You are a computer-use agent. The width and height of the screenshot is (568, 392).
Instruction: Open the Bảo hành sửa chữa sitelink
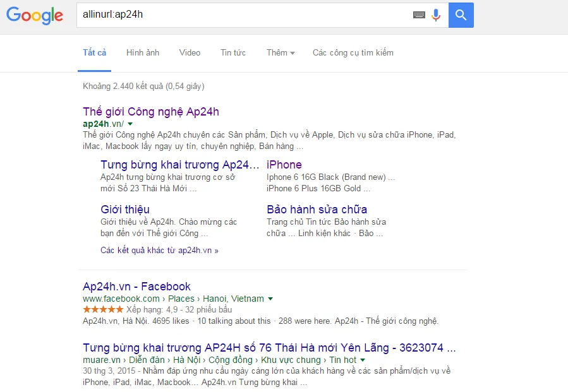(317, 209)
